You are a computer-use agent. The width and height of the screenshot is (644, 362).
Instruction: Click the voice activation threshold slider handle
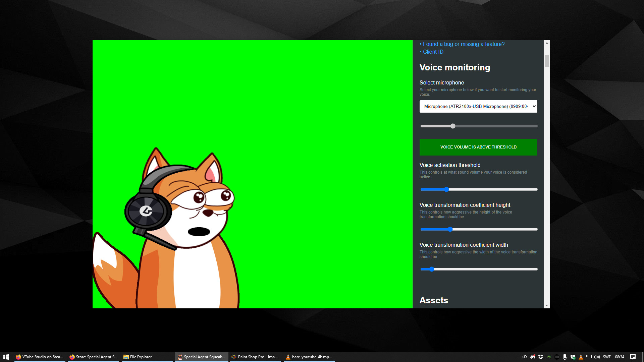click(x=446, y=189)
